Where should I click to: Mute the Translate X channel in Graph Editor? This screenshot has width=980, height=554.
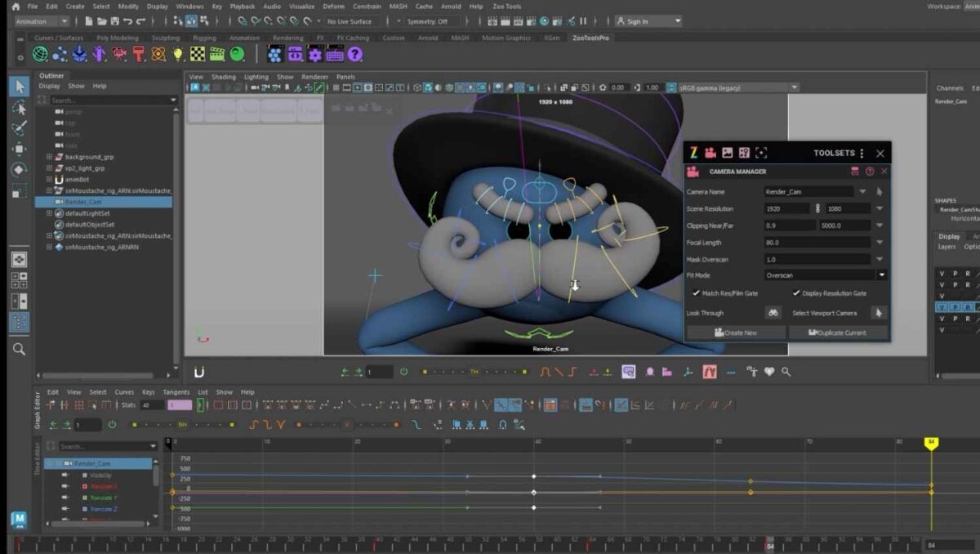click(x=64, y=485)
